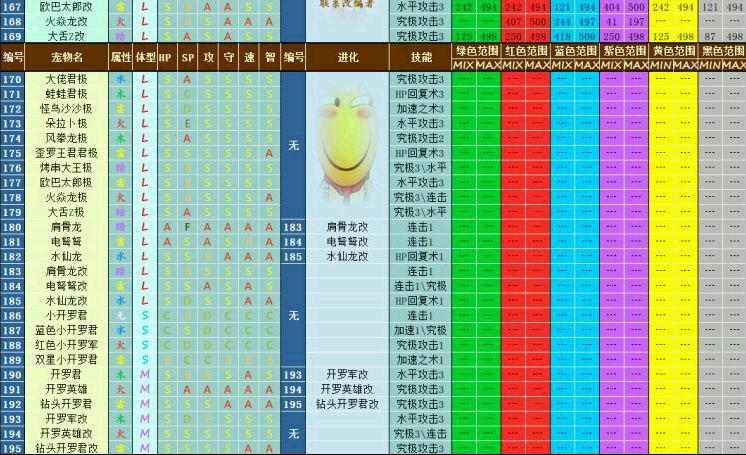
Task: Click the skill cell 连击1\究极
Action: pyautogui.click(x=421, y=286)
